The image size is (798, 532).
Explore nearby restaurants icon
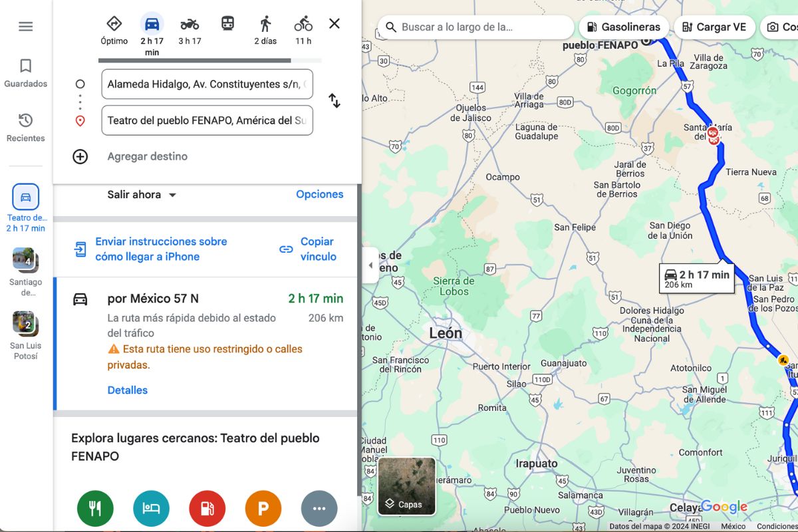click(95, 509)
